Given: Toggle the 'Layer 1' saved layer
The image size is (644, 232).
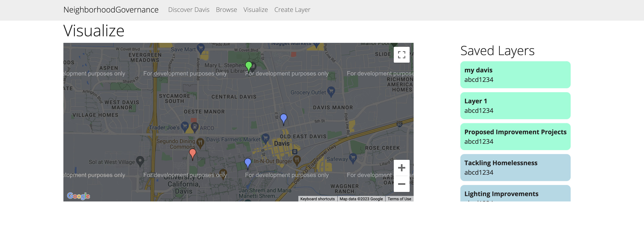Looking at the screenshot, I should coord(515,105).
